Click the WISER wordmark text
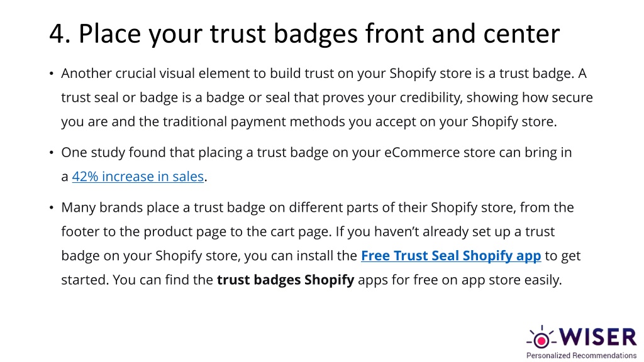 [598, 337]
